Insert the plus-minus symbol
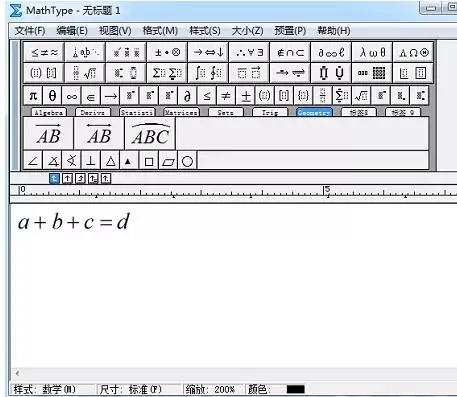457x397 pixels. pyautogui.click(x=245, y=96)
